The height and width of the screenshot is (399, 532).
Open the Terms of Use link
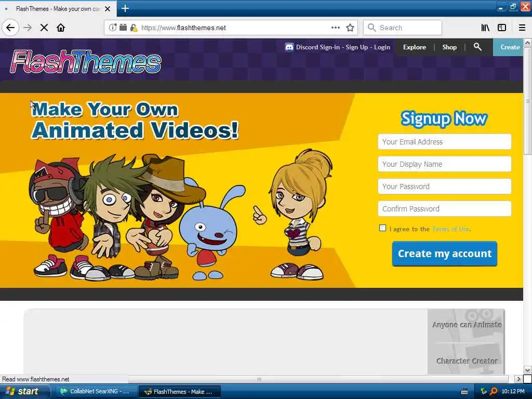pos(450,229)
